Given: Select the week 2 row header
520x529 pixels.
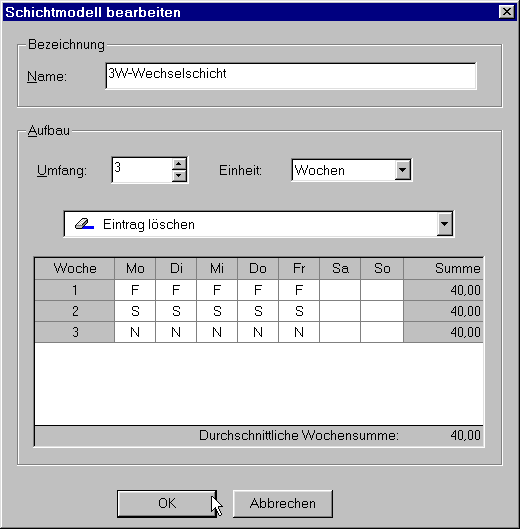Looking at the screenshot, I should pyautogui.click(x=75, y=311).
